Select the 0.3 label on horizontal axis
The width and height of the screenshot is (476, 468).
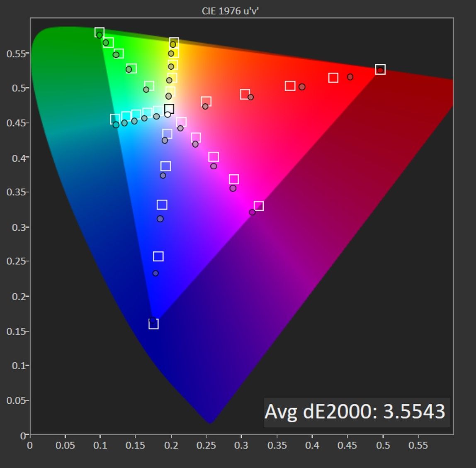241,446
